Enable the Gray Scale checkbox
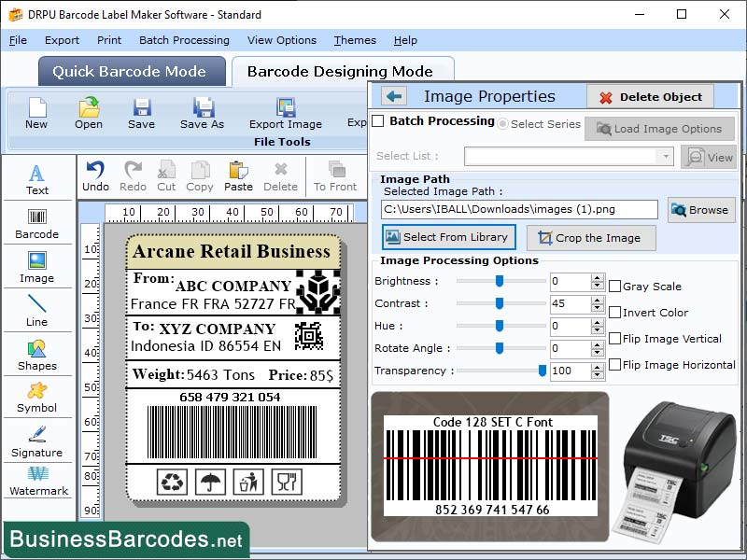 [x=613, y=286]
